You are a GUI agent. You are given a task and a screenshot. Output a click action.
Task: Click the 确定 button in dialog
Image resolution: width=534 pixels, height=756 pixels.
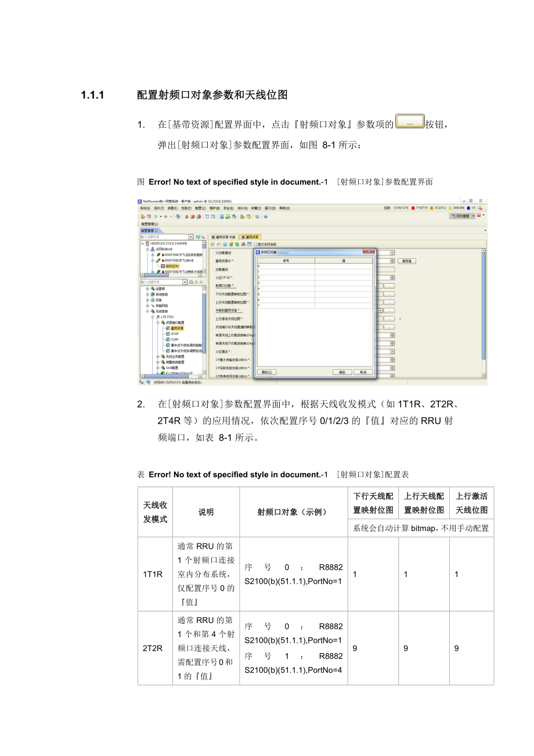coord(342,372)
